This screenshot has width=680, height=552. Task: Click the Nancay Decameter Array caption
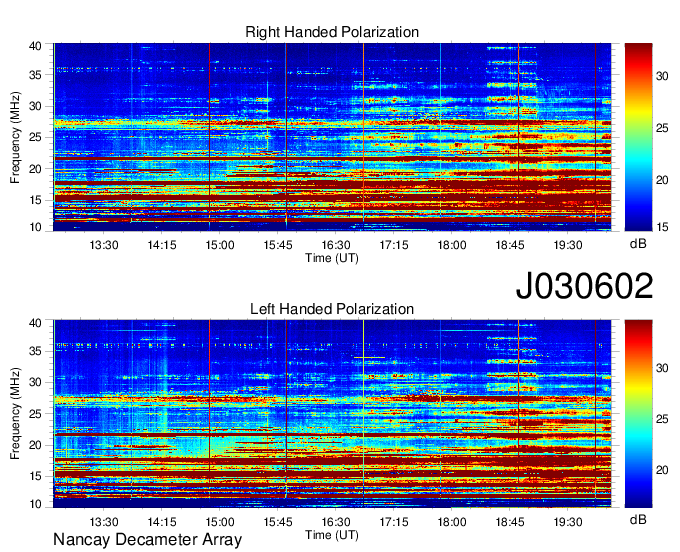[147, 539]
